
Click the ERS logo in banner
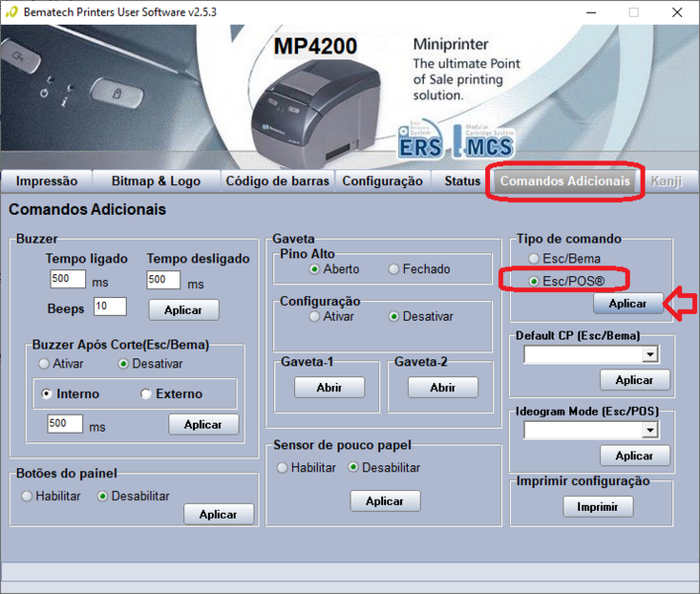(421, 140)
